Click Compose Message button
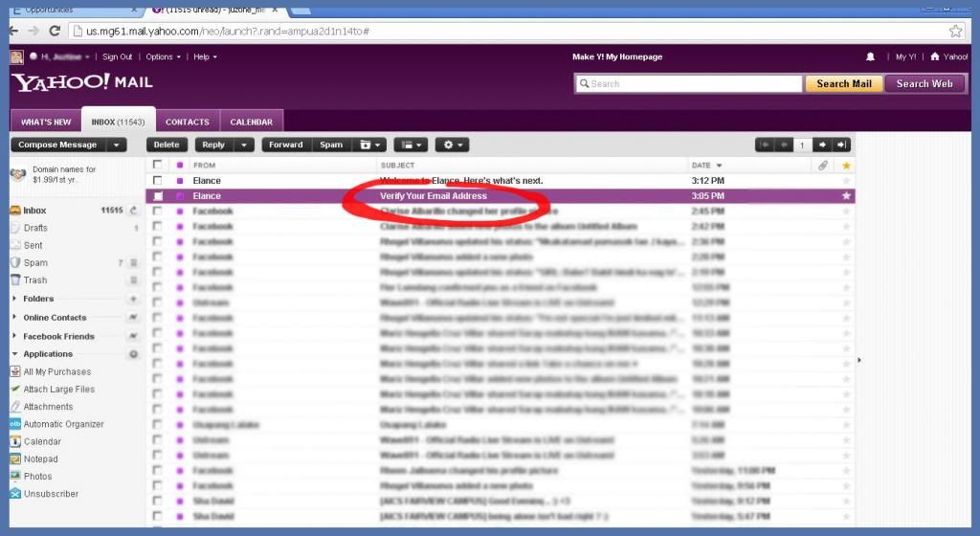 [58, 145]
